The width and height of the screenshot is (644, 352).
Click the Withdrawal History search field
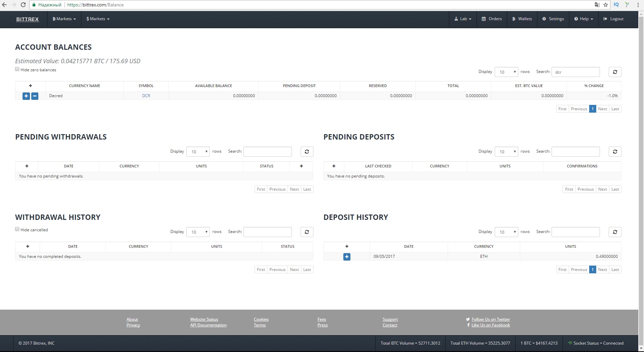267,232
